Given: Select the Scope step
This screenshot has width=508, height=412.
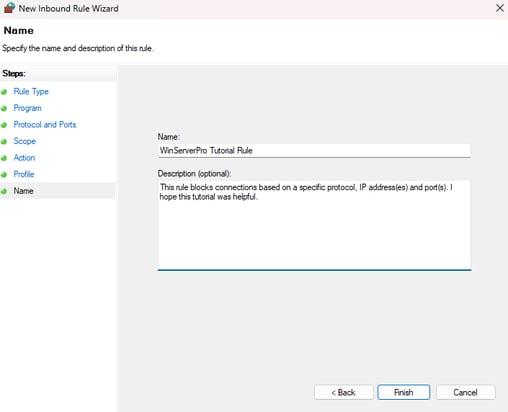Looking at the screenshot, I should click(x=24, y=141).
